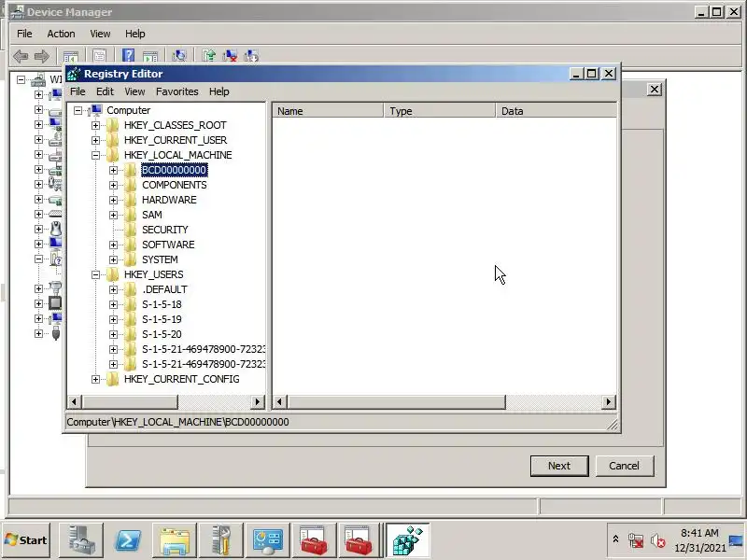Image resolution: width=747 pixels, height=560 pixels.
Task: Click the Uninstall device icon with red X
Action: [230, 56]
